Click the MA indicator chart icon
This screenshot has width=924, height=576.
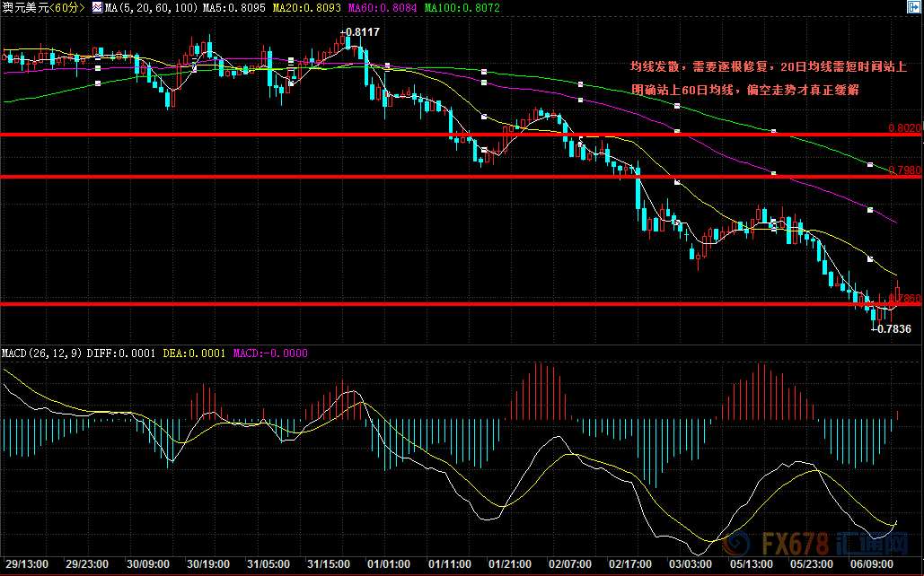click(96, 7)
